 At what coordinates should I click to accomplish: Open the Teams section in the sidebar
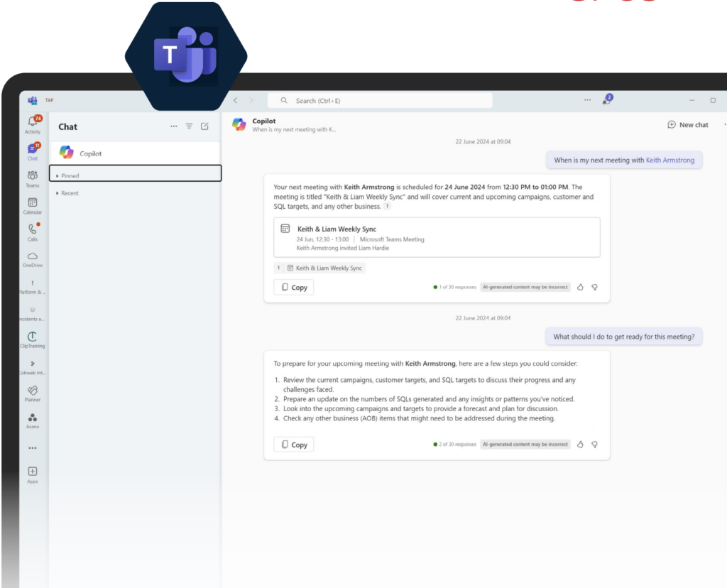pos(33,178)
